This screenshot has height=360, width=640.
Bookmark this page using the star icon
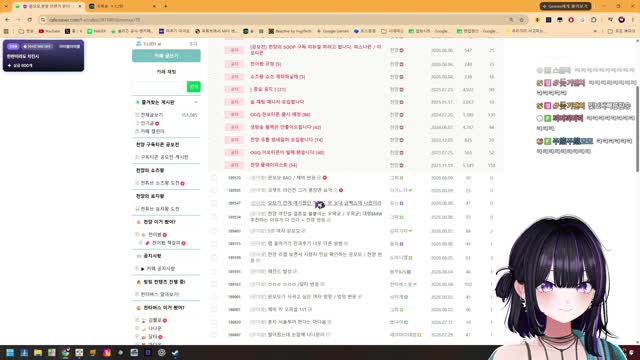(x=521, y=20)
